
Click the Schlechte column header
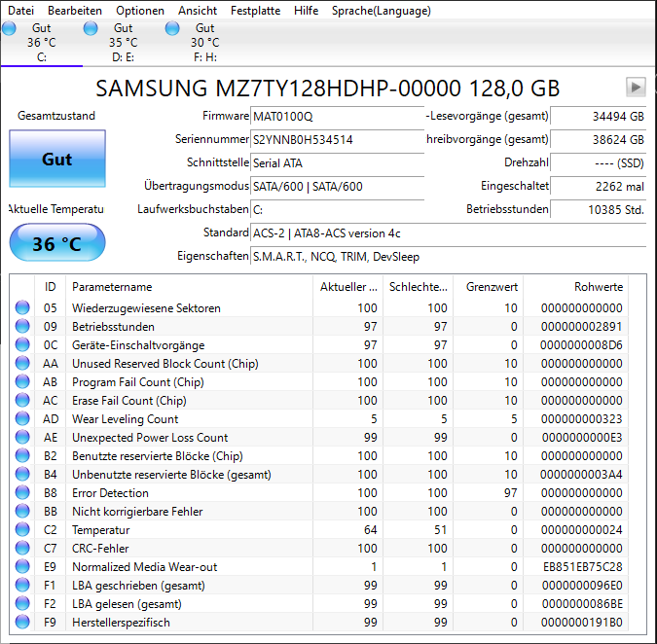[x=419, y=287]
